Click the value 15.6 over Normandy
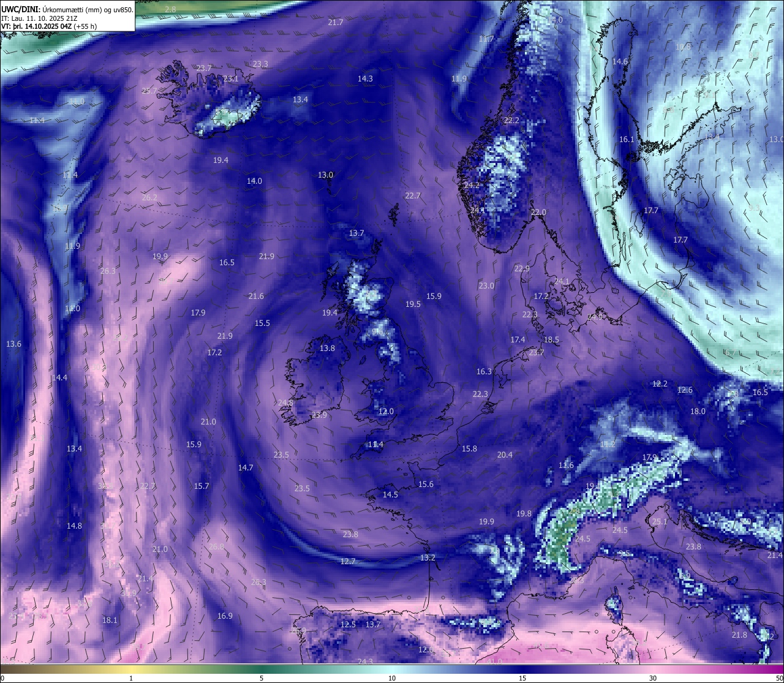 point(426,485)
